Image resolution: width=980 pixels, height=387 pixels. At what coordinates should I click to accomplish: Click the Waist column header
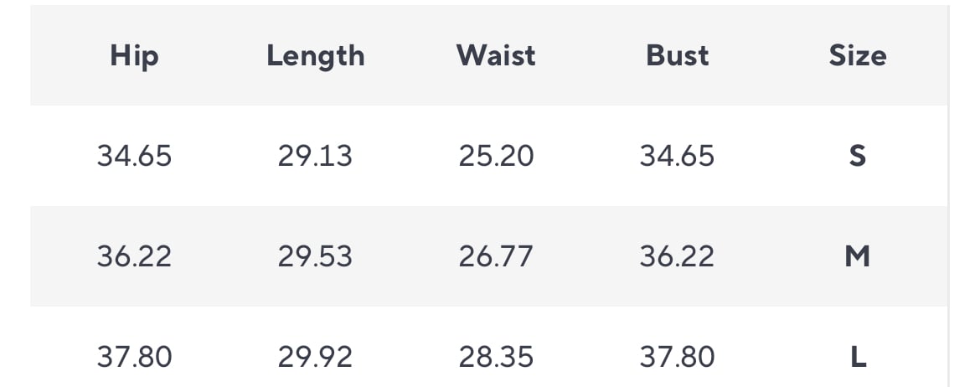(496, 55)
